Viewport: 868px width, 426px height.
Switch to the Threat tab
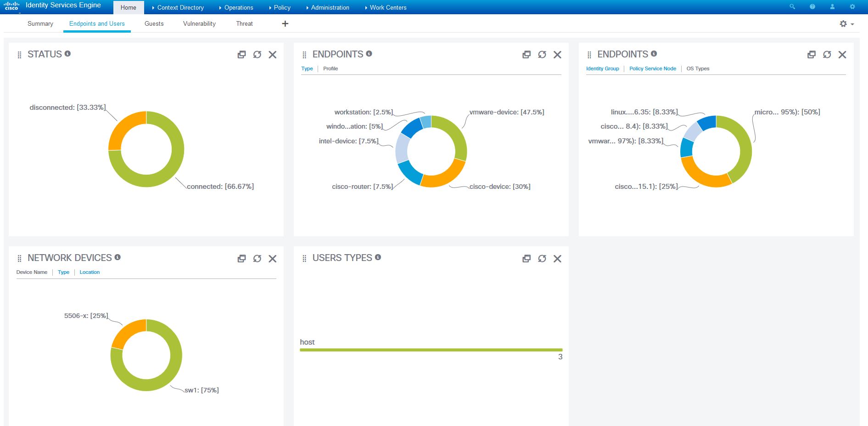click(x=245, y=23)
